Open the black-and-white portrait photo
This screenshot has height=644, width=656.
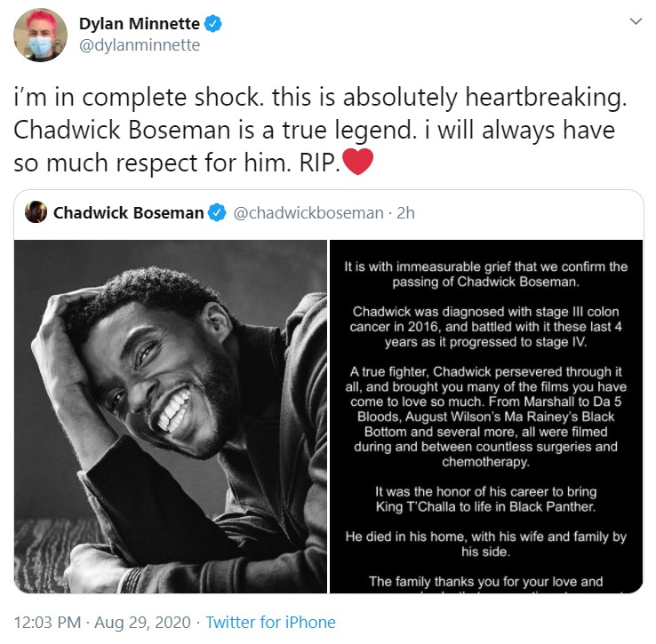point(171,417)
